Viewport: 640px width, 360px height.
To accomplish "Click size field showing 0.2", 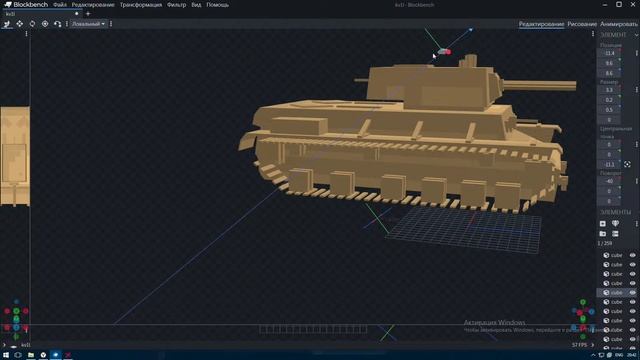I will click(x=609, y=100).
